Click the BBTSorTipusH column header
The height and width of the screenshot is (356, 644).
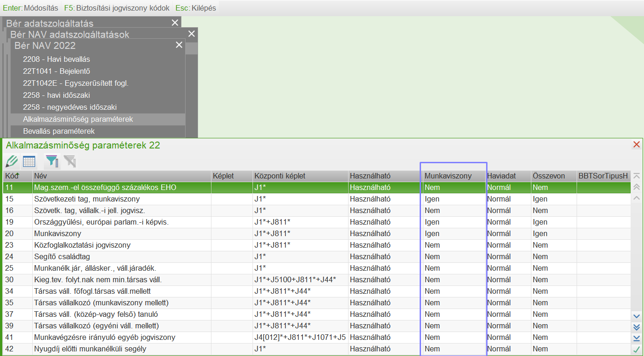[x=604, y=176]
